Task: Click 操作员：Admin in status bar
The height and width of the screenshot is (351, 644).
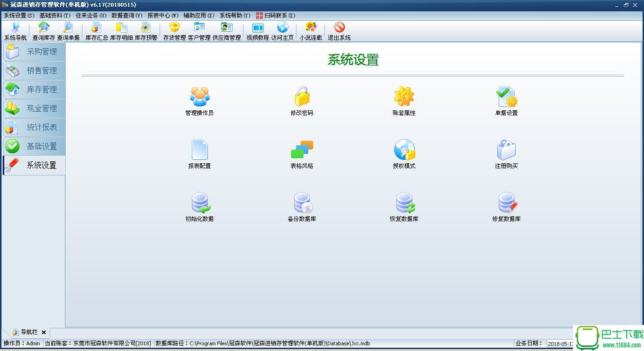Action: pyautogui.click(x=22, y=343)
